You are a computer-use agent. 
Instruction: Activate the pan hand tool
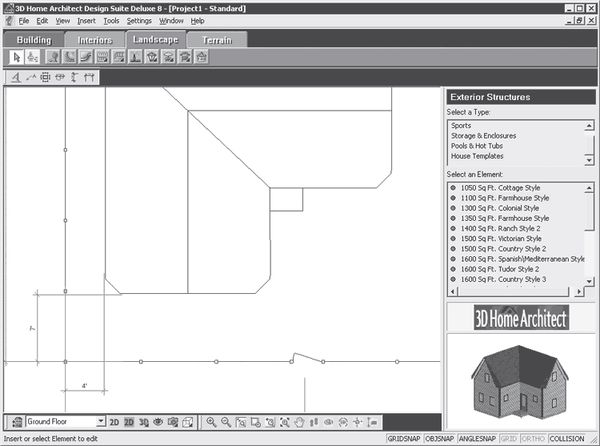pyautogui.click(x=299, y=422)
